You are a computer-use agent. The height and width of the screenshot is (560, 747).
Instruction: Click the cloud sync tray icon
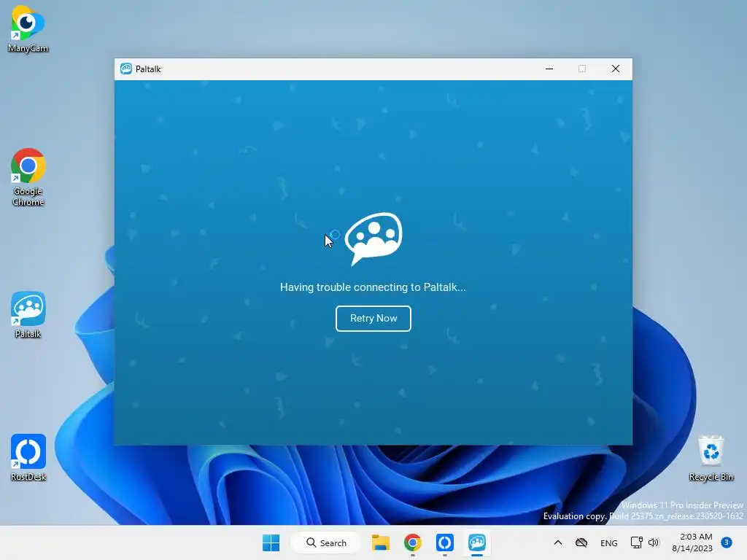tap(581, 542)
